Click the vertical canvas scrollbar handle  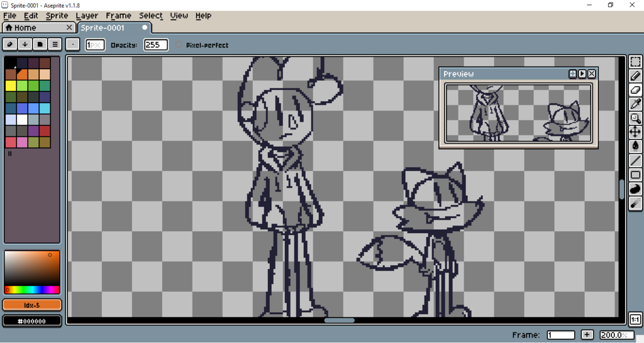pos(622,190)
